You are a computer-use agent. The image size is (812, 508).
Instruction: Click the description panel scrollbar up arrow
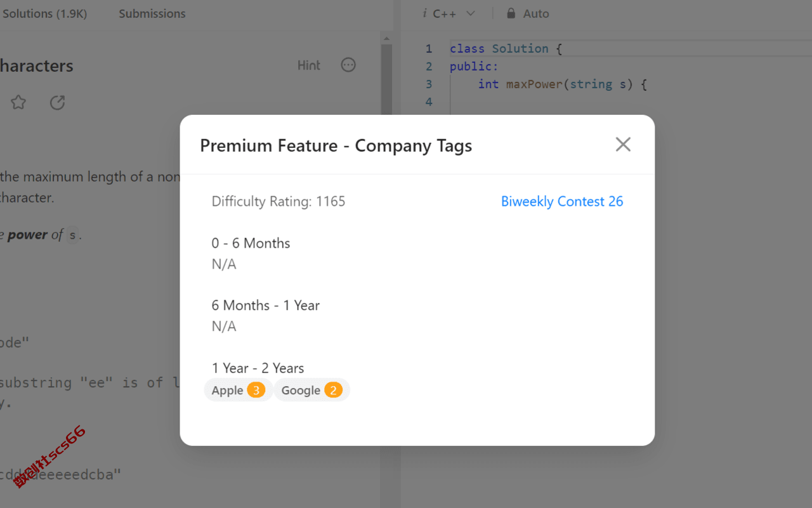(386, 39)
